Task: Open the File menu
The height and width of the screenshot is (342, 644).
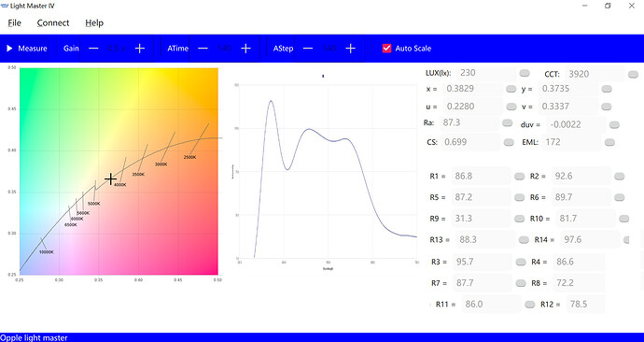Action: [14, 23]
